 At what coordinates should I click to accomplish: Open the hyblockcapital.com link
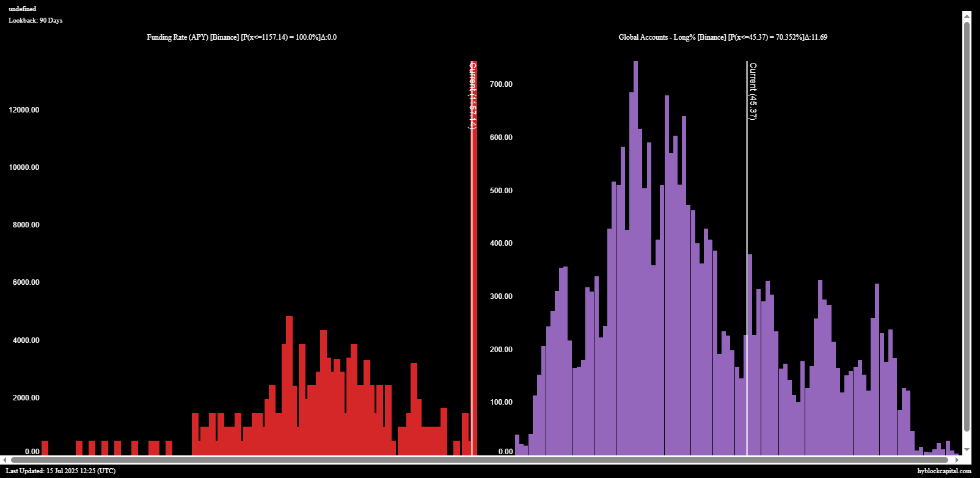[x=944, y=471]
